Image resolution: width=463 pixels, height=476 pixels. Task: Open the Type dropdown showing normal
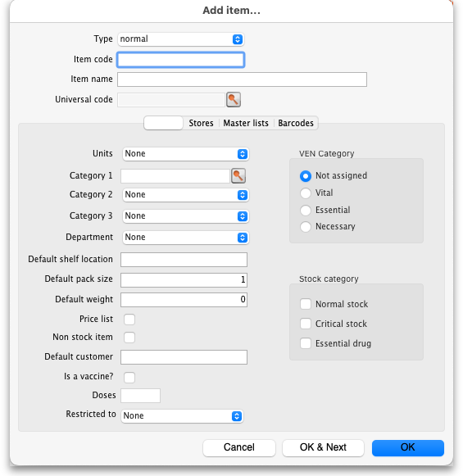click(181, 39)
